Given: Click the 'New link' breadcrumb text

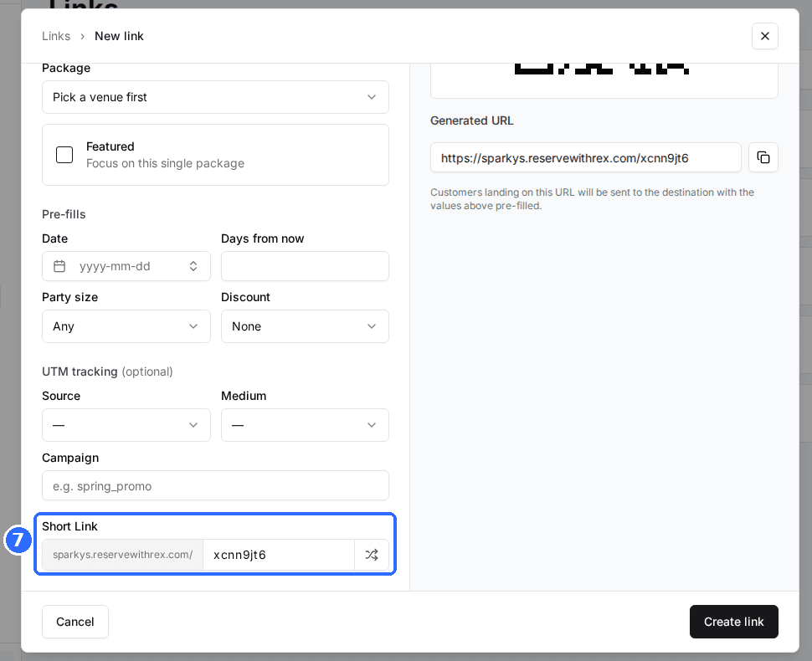Looking at the screenshot, I should tap(119, 36).
